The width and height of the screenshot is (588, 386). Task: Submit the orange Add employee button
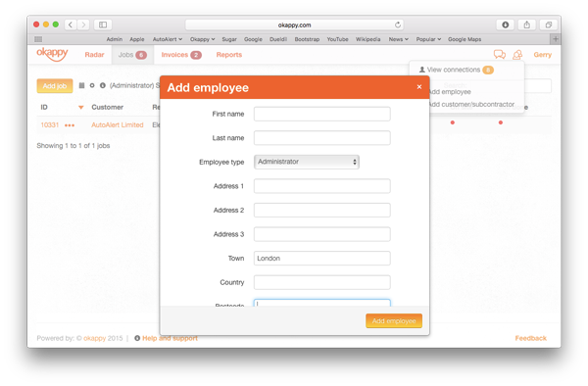pos(394,320)
